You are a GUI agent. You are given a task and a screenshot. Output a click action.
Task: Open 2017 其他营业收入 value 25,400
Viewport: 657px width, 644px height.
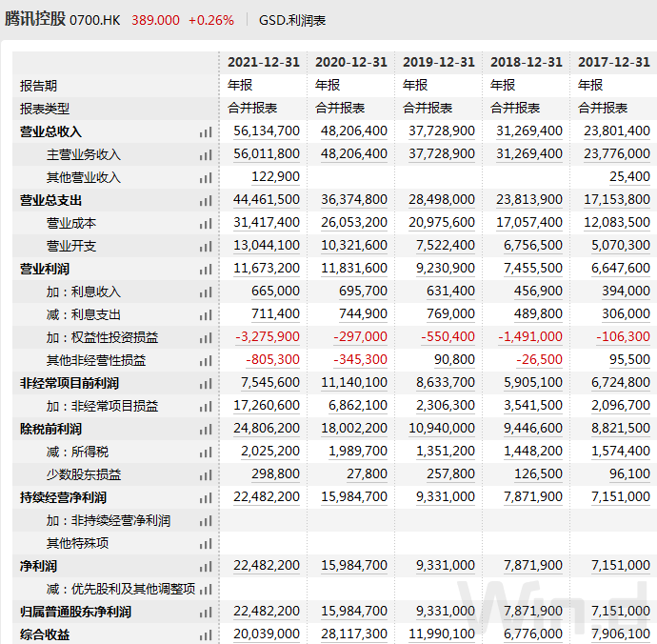click(x=629, y=176)
